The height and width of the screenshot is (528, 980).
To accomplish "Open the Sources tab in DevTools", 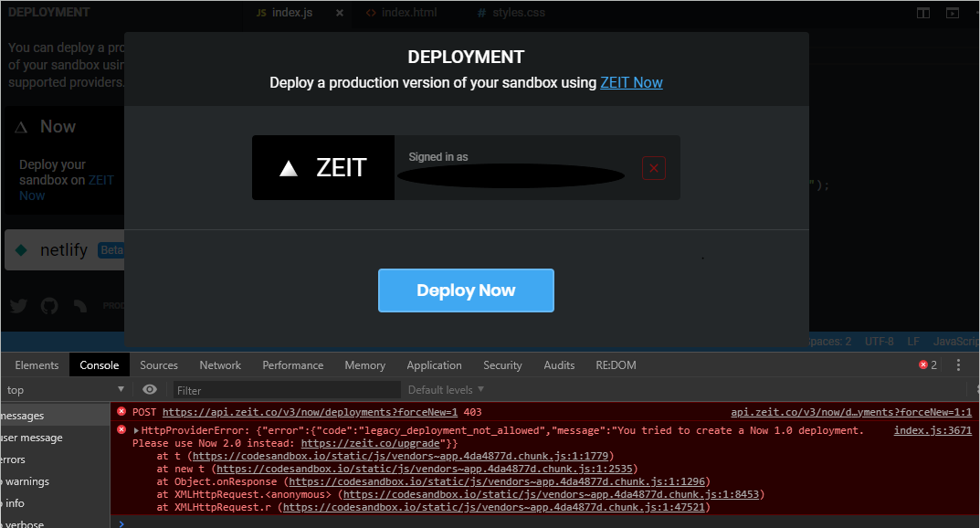I will 159,364.
